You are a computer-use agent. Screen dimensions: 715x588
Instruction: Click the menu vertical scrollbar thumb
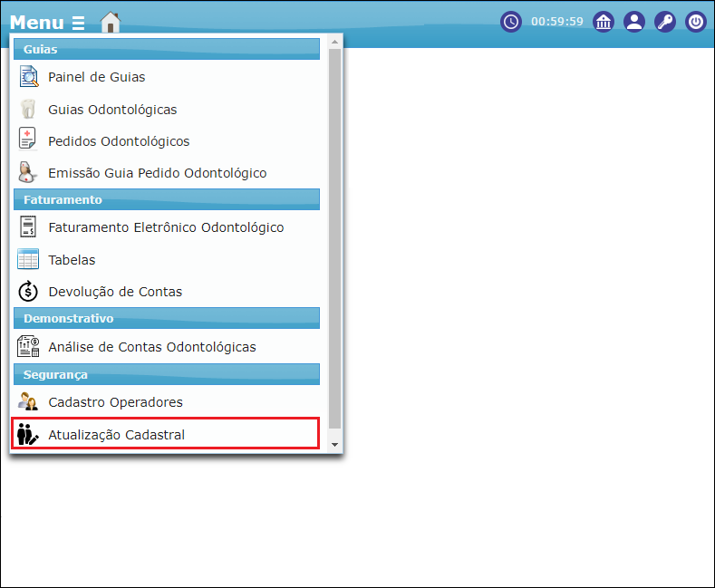(x=334, y=238)
